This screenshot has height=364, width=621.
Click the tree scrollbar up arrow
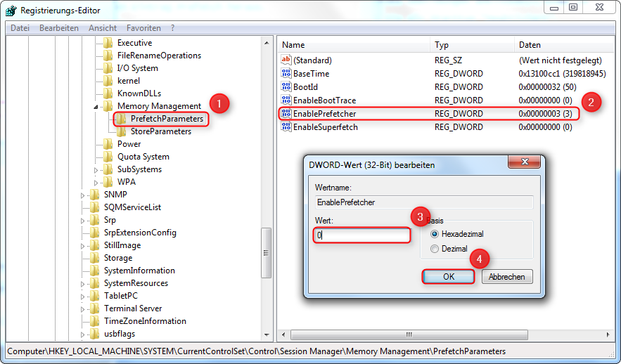[x=266, y=43]
